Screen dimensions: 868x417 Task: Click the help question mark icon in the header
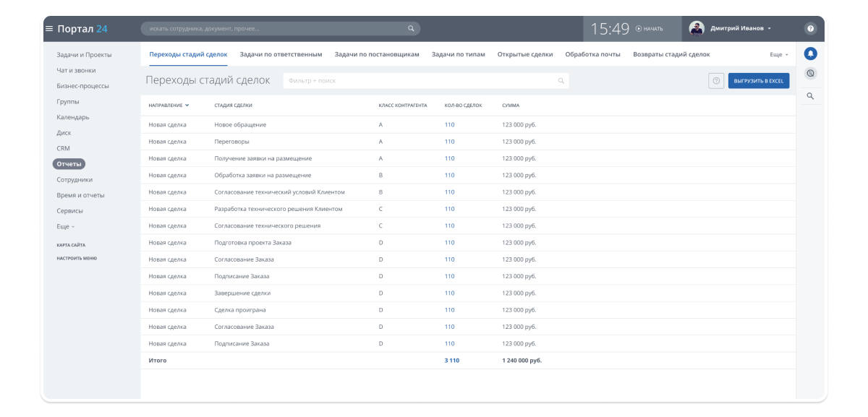[x=811, y=29]
